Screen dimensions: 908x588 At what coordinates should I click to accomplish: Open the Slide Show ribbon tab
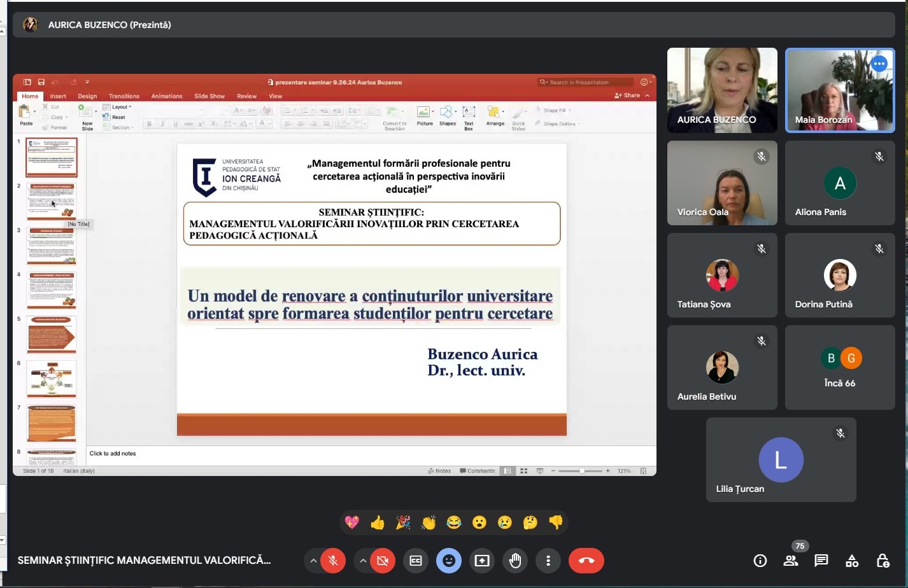[x=209, y=96]
